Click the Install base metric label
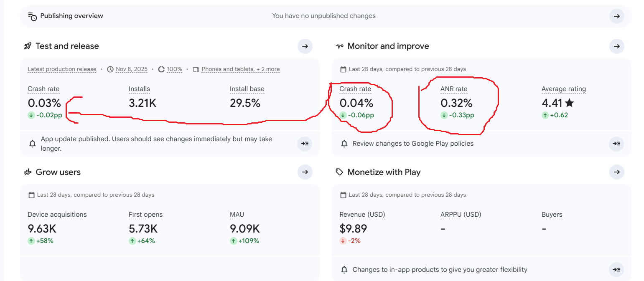Viewport: 644px width, 281px height. 247,89
